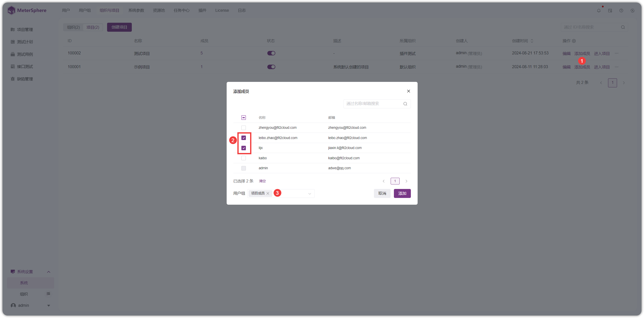Screen dimensions: 644x318
Task: Remove the 项目成员 tag with its X
Action: [268, 193]
